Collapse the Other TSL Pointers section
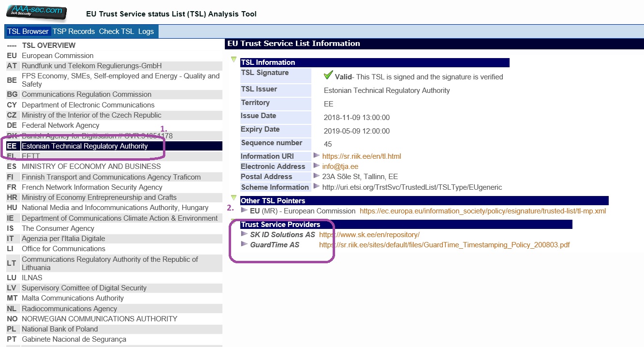Image resolution: width=644 pixels, height=347 pixels. coord(234,198)
